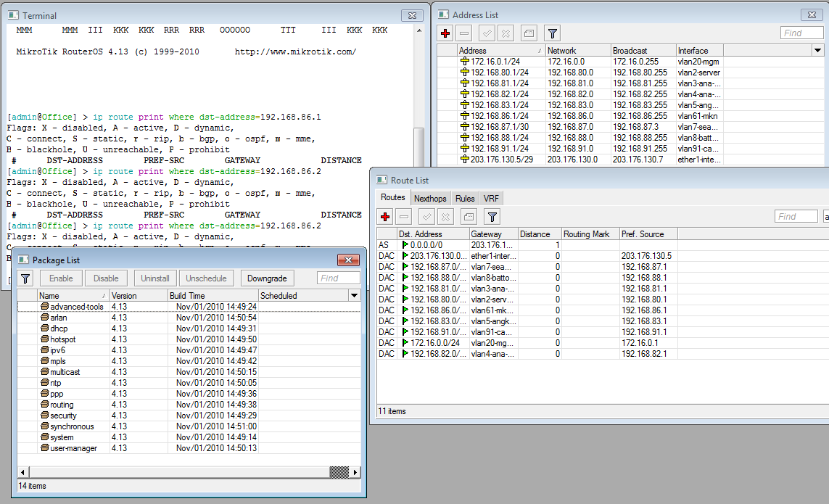Remove the selected address using the minus icon
This screenshot has width=829, height=504.
(464, 33)
